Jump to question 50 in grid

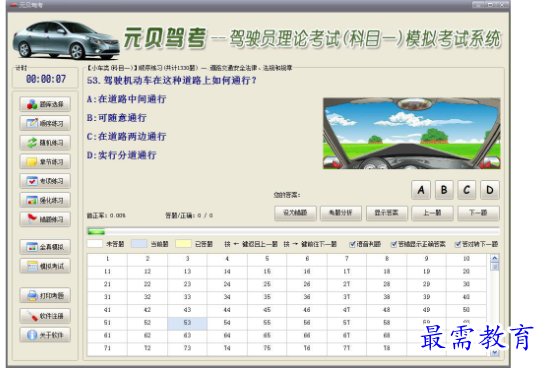pyautogui.click(x=466, y=310)
